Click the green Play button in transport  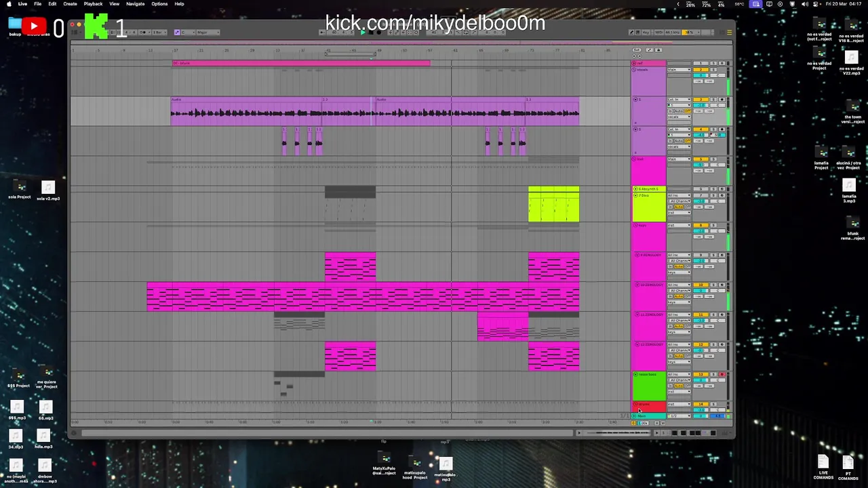(x=363, y=32)
